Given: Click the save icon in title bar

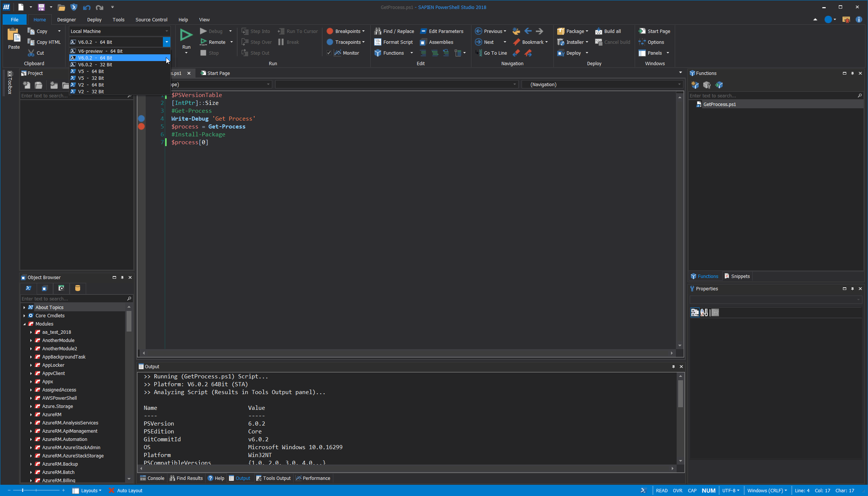Looking at the screenshot, I should (41, 7).
